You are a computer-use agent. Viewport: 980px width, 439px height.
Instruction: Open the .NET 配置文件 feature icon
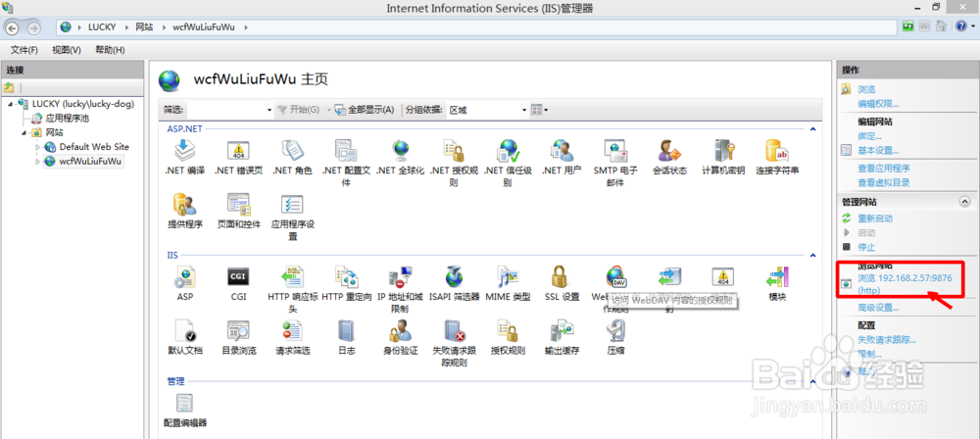(x=346, y=151)
